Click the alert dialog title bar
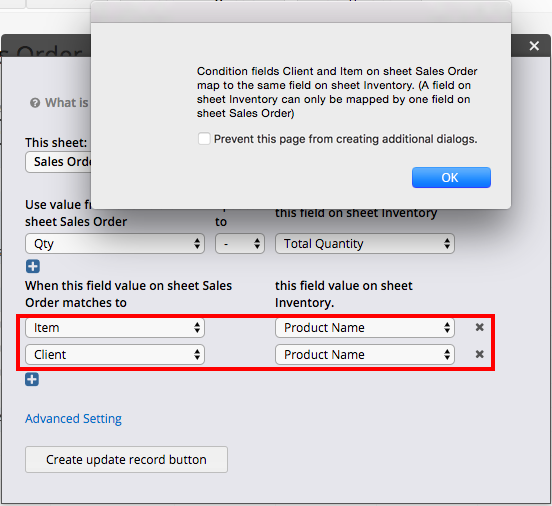Image resolution: width=552 pixels, height=506 pixels. click(x=301, y=12)
